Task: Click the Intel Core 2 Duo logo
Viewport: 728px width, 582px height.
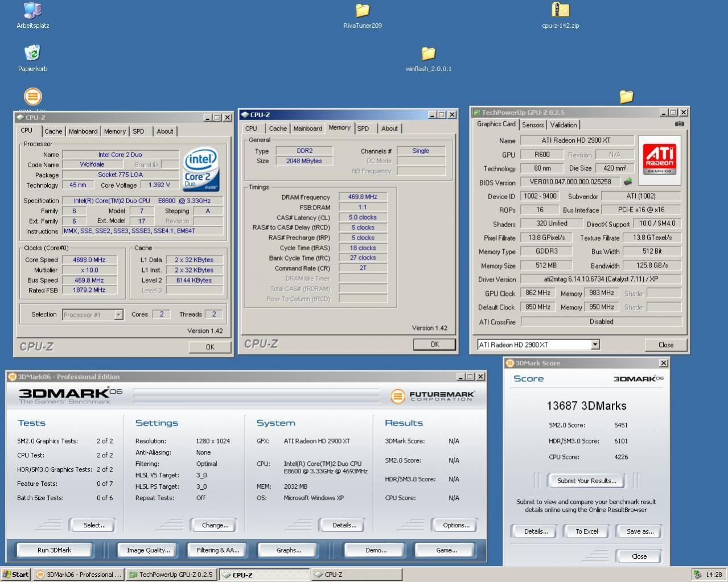Action: click(x=201, y=170)
